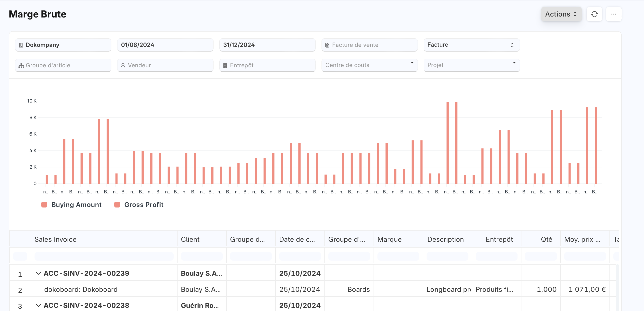
Task: Click the Client column filter box
Action: tap(202, 256)
